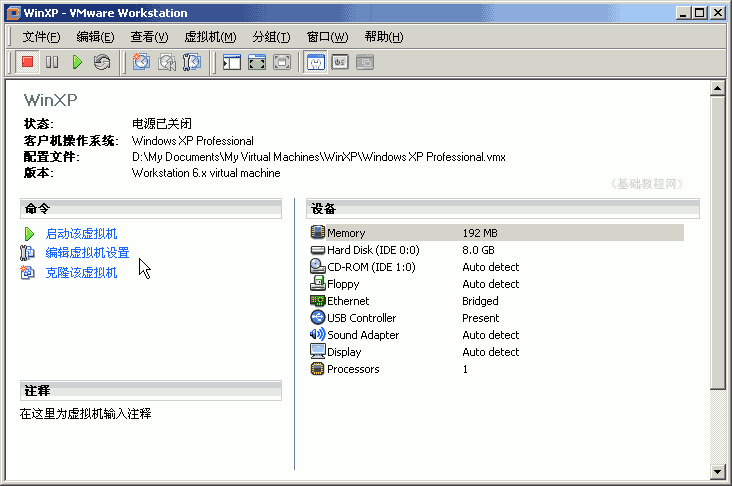Minimize the VMware Workstation window
This screenshot has width=732, height=486.
[x=683, y=13]
